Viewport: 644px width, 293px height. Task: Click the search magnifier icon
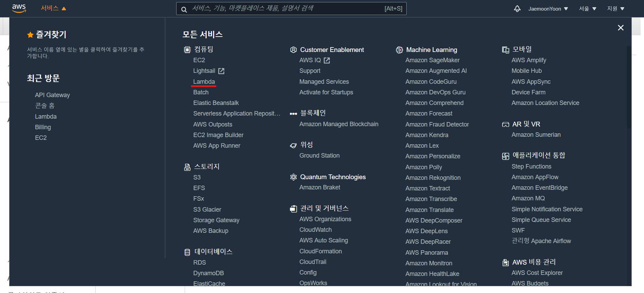click(x=184, y=9)
